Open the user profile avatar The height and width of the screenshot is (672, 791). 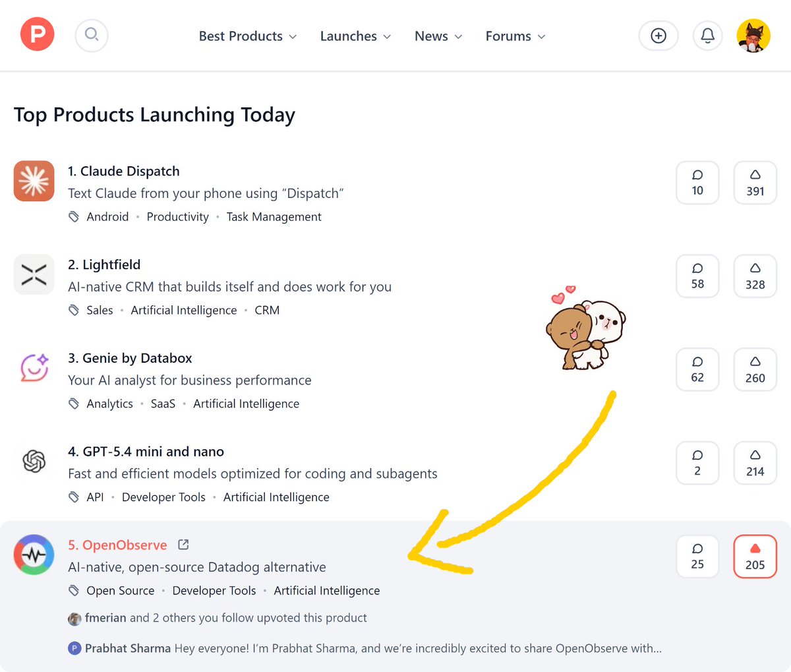click(x=753, y=36)
